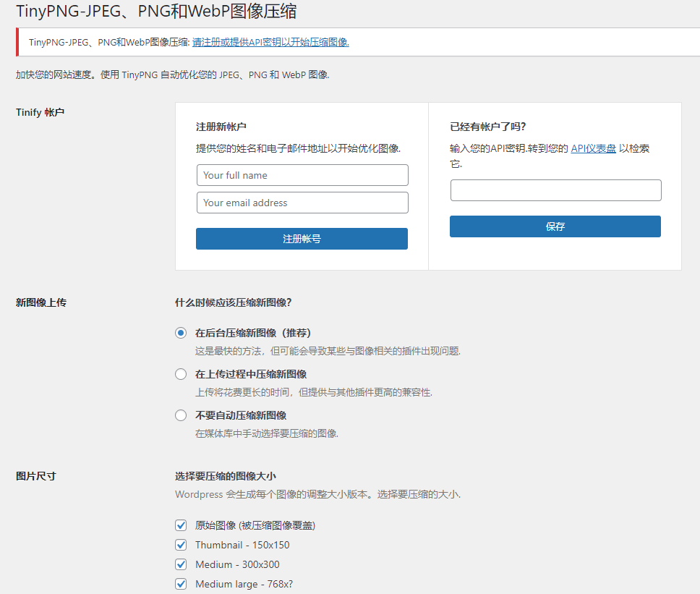Select 在后台压缩新图像 (推荐) radio option
Image resolution: width=700 pixels, height=594 pixels.
click(x=181, y=334)
